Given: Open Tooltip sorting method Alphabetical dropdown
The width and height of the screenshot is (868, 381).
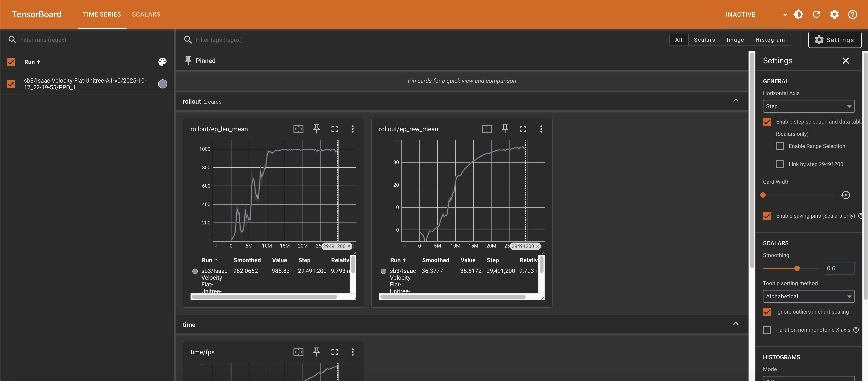Looking at the screenshot, I should [x=808, y=296].
